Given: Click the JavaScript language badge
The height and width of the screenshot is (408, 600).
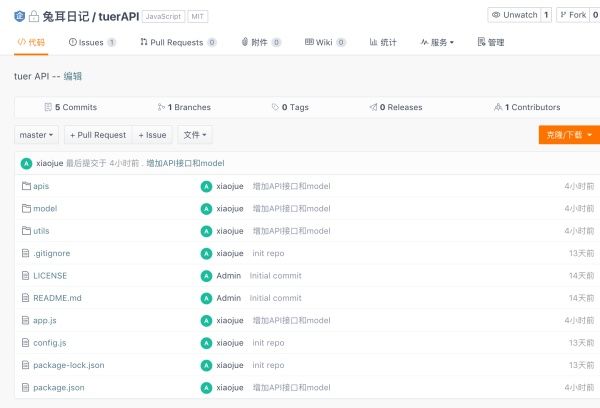Looking at the screenshot, I should (163, 16).
